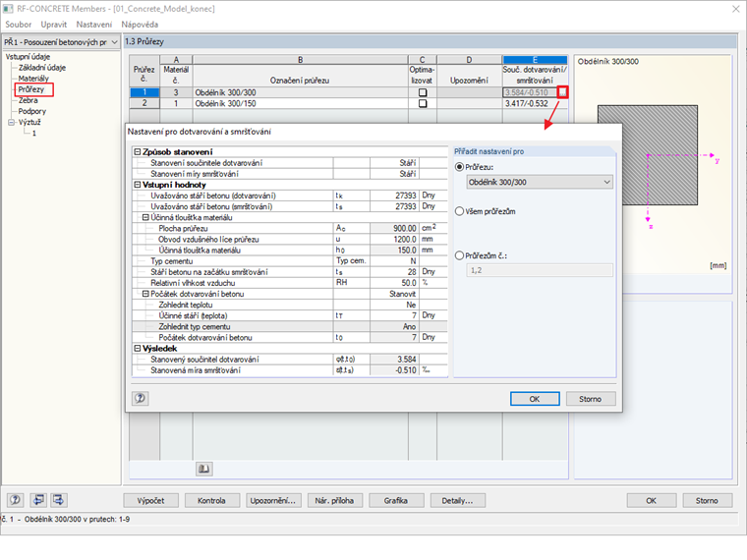Click main window OK button
The height and width of the screenshot is (560, 747).
[x=651, y=500]
